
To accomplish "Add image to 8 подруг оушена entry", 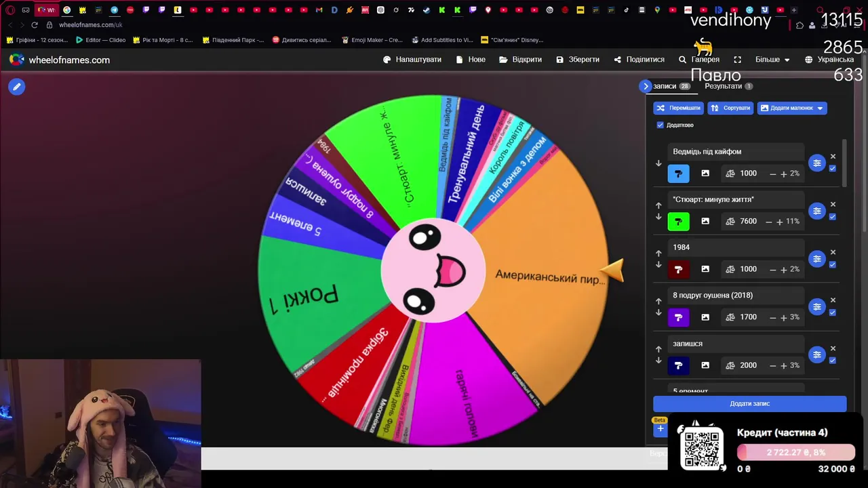I will pyautogui.click(x=705, y=317).
